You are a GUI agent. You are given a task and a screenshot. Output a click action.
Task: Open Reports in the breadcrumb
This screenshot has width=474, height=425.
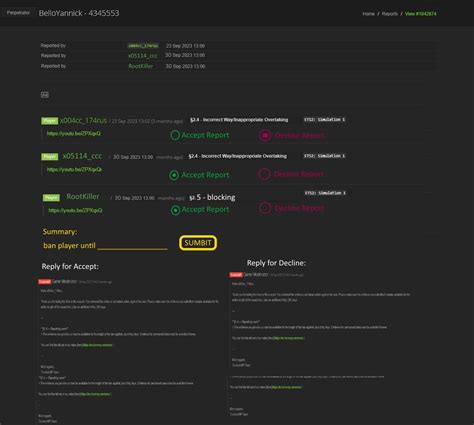point(390,14)
